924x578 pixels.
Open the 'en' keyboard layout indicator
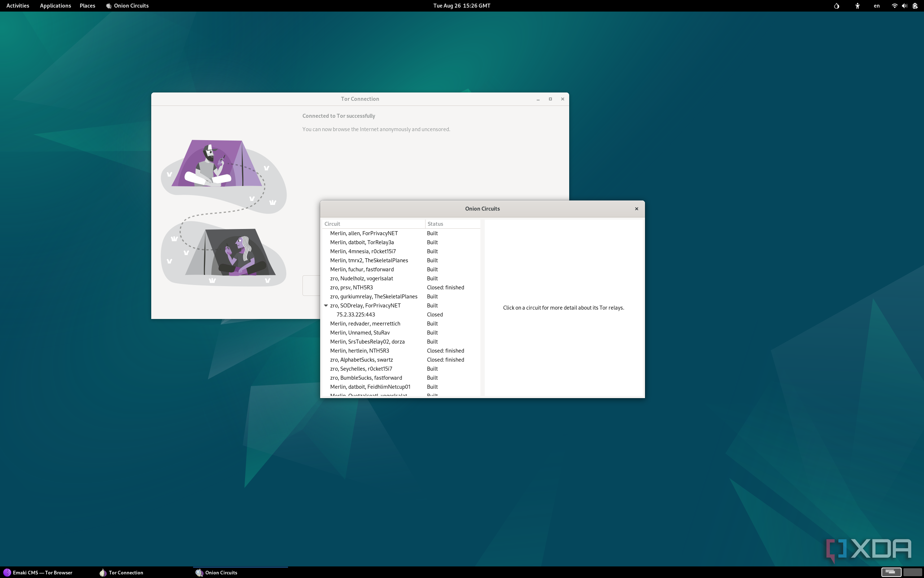coord(877,6)
